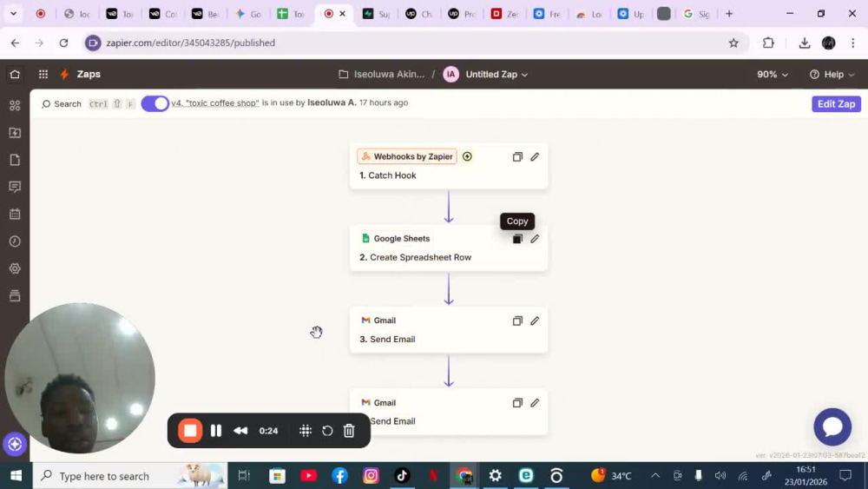Open the 1. Catch Hook step card
This screenshot has height=489, width=868.
coord(449,166)
